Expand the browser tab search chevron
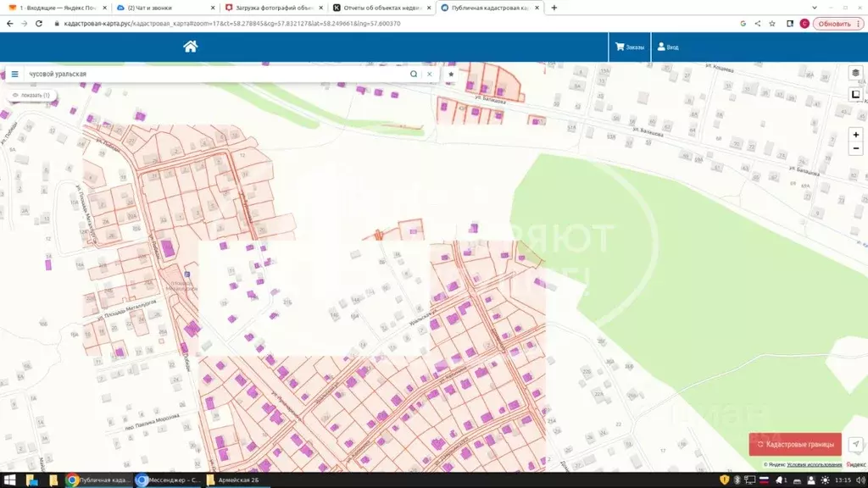Viewport: 868px width, 488px height. pyautogui.click(x=815, y=8)
